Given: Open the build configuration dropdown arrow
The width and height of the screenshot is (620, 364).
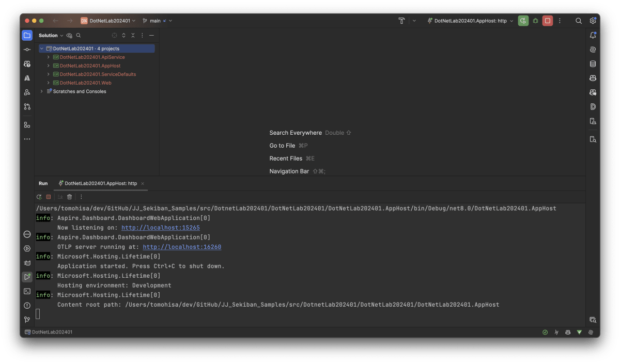Looking at the screenshot, I should (414, 21).
